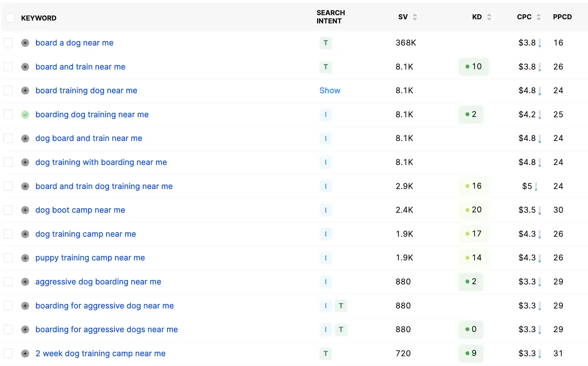
Task: Check the box for 'board training dog near me'
Action: click(8, 91)
